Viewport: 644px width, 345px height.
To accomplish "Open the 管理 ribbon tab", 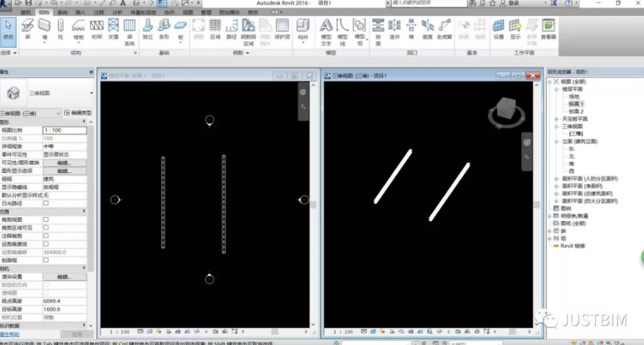I will pyautogui.click(x=206, y=12).
